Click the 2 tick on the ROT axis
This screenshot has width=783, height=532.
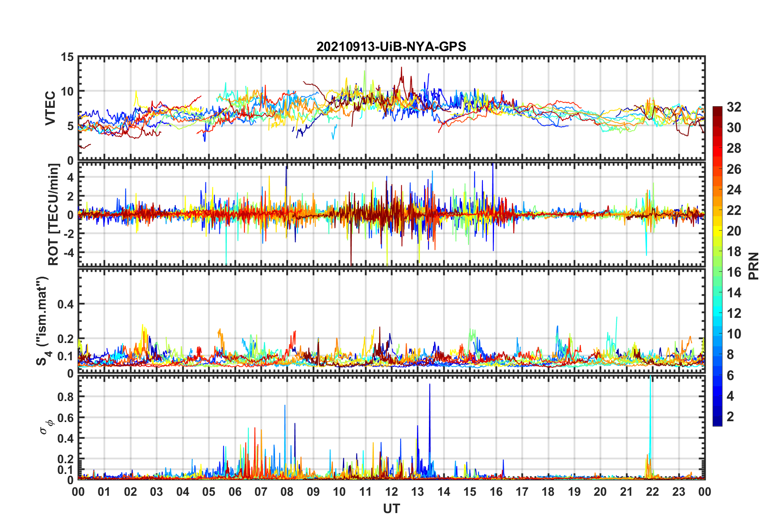tap(70, 196)
